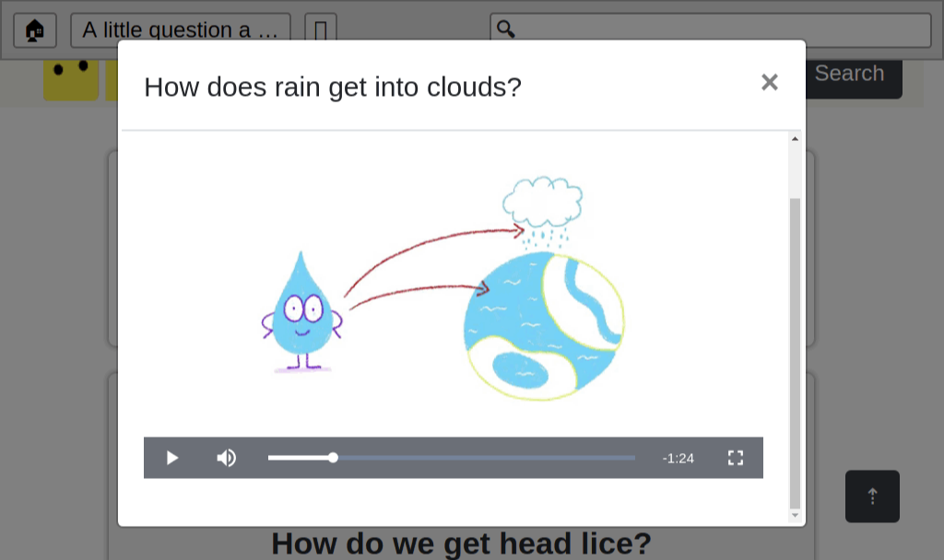Focus the top search input field
944x560 pixels.
tap(719, 30)
